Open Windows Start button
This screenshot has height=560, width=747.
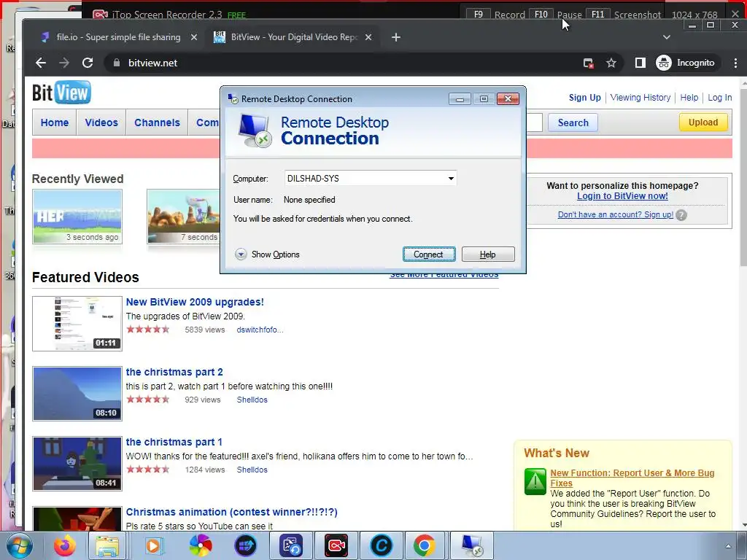tap(19, 545)
